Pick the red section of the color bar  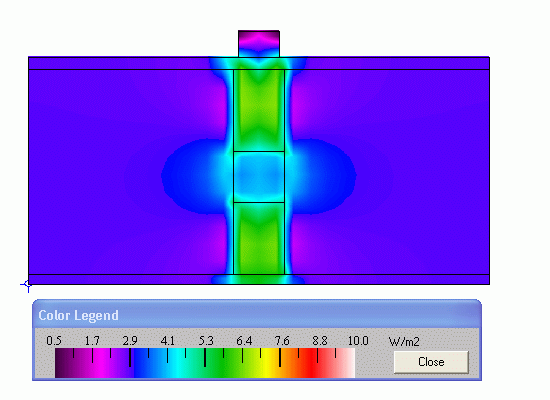(312, 363)
